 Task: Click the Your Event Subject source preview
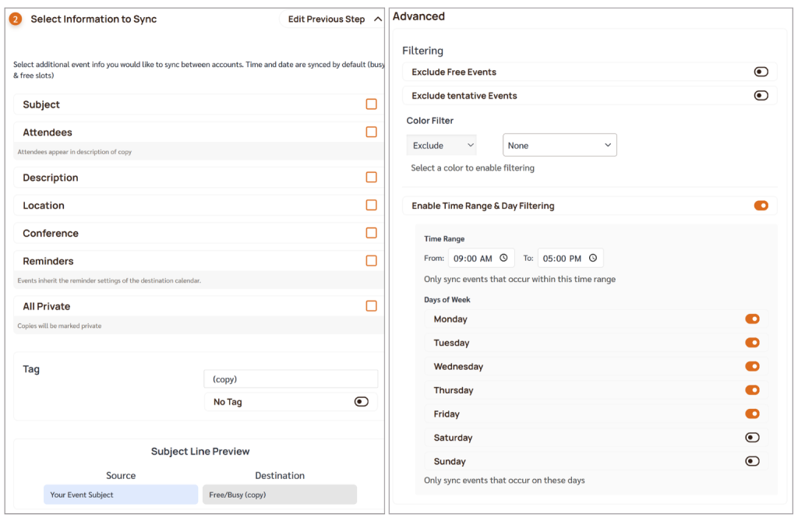point(121,495)
